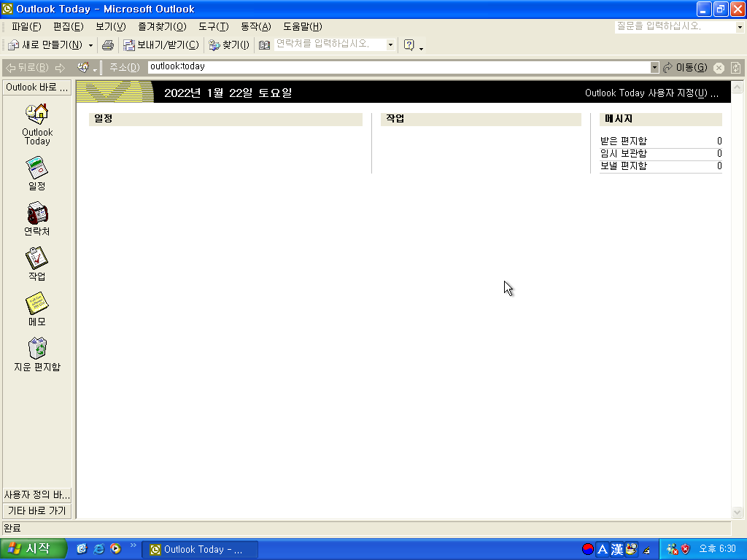Click the Outlook Express quick launch icon
The image size is (747, 560).
click(x=82, y=549)
